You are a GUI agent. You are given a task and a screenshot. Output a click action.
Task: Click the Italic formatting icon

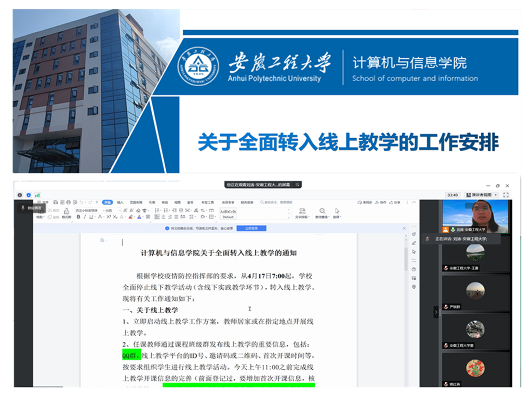85,217
